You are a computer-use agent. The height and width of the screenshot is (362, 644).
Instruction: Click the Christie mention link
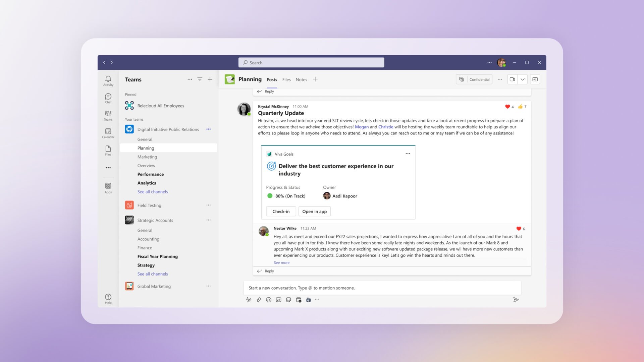(x=386, y=127)
